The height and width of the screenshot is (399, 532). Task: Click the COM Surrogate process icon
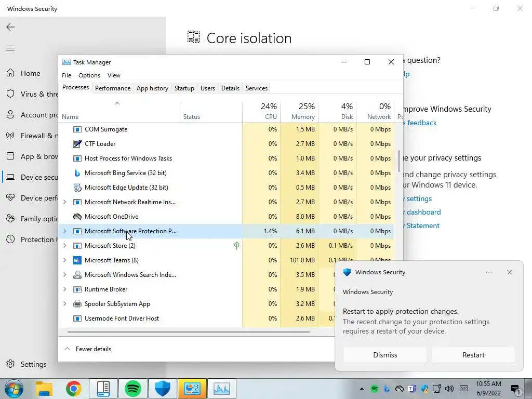77,129
